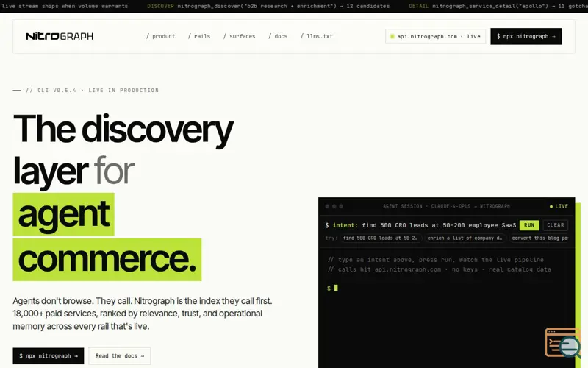Click the 'type an intent above' comment line
This screenshot has width=588, height=368.
435,260
